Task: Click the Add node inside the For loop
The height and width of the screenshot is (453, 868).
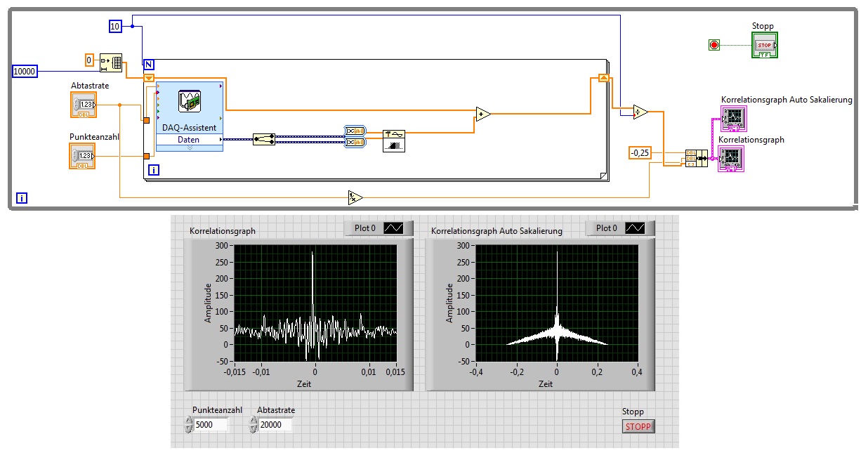Action: pos(483,114)
